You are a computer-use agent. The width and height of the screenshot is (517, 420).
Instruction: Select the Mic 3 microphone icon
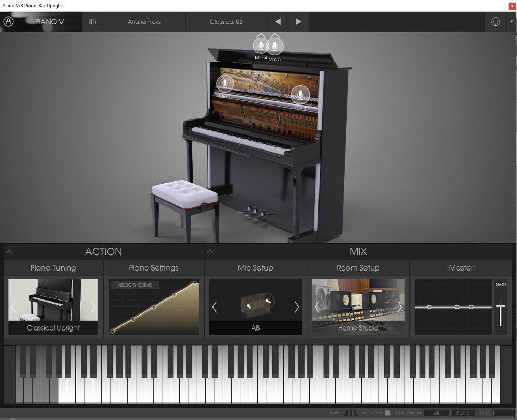[x=275, y=46]
